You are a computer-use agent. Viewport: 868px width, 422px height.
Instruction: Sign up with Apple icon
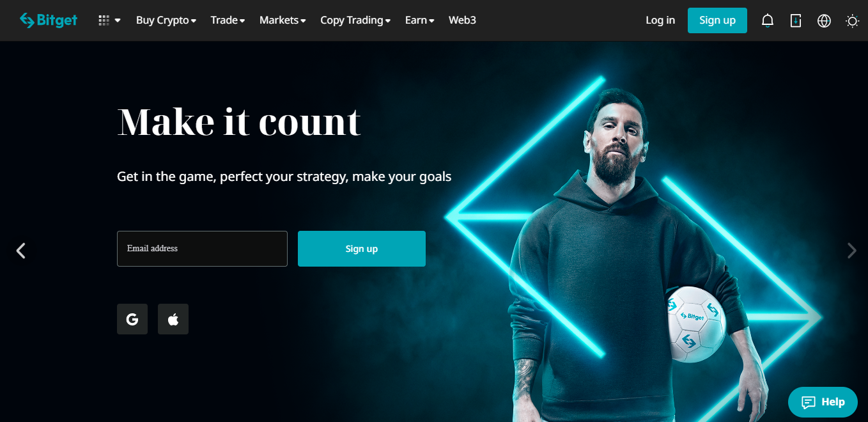(173, 319)
